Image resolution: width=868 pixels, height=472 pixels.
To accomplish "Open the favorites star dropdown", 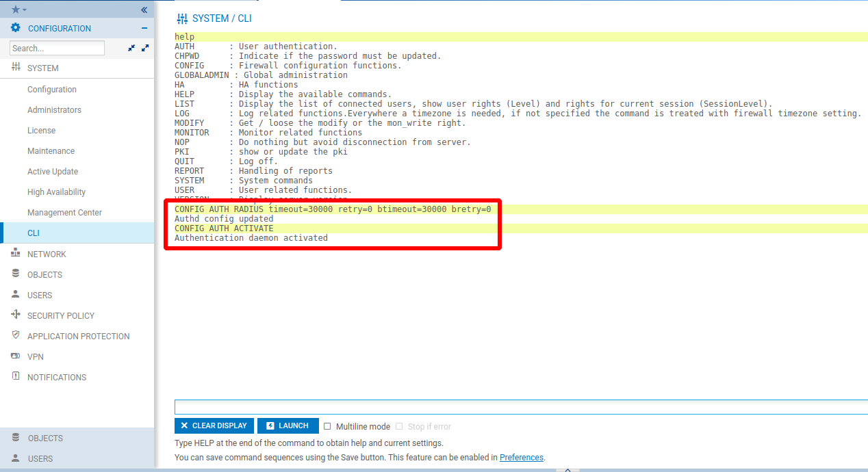I will 19,10.
